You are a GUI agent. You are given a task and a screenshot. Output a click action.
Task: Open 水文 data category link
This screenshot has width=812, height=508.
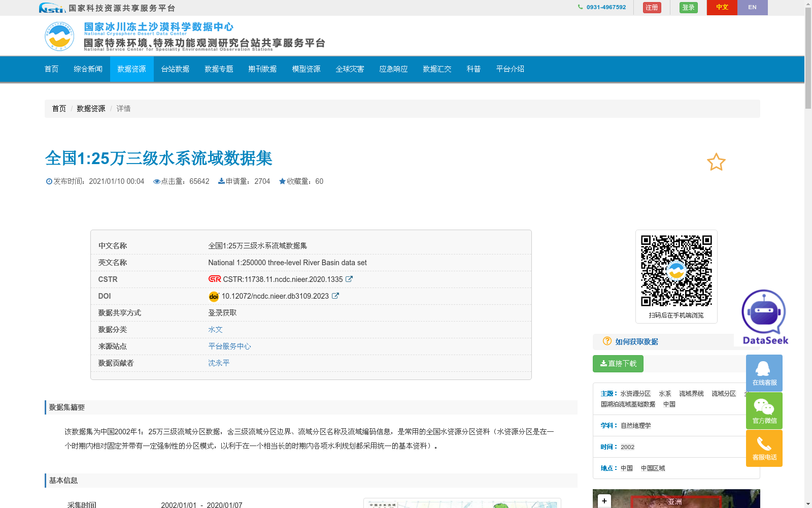216,330
